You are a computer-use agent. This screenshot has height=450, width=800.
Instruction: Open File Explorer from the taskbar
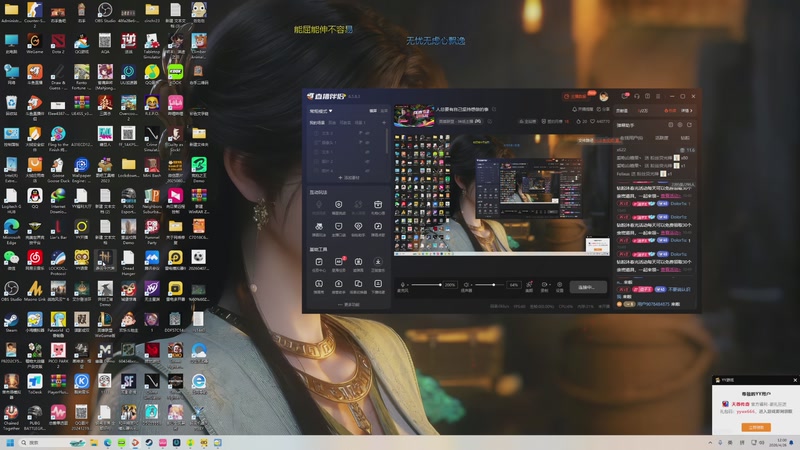pos(93,442)
